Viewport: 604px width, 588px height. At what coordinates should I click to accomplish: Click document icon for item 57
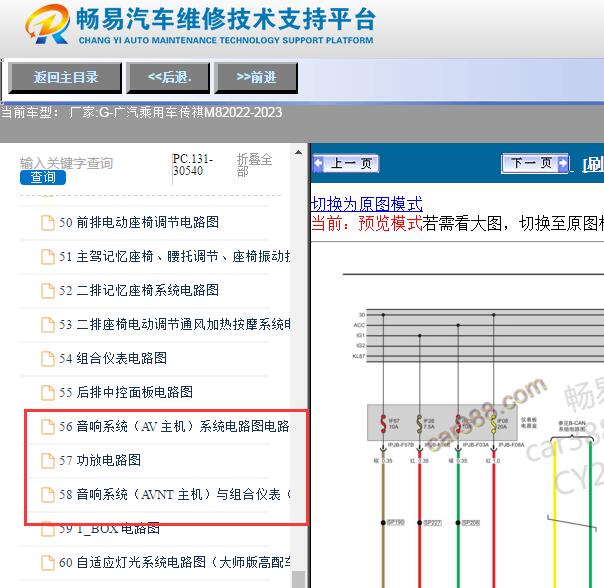coord(48,460)
